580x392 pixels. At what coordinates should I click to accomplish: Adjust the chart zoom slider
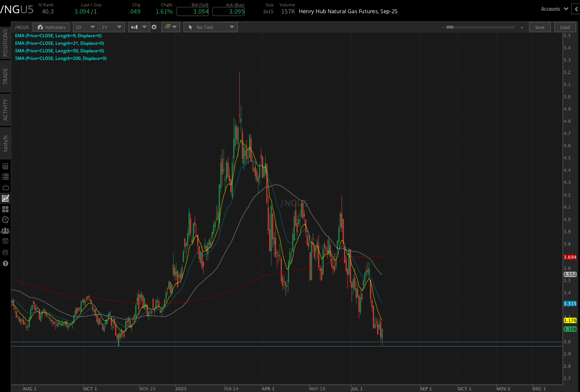coord(480,27)
